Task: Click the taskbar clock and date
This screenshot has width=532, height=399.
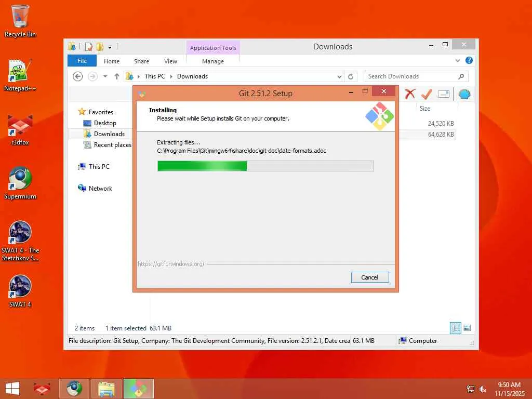Action: point(509,389)
